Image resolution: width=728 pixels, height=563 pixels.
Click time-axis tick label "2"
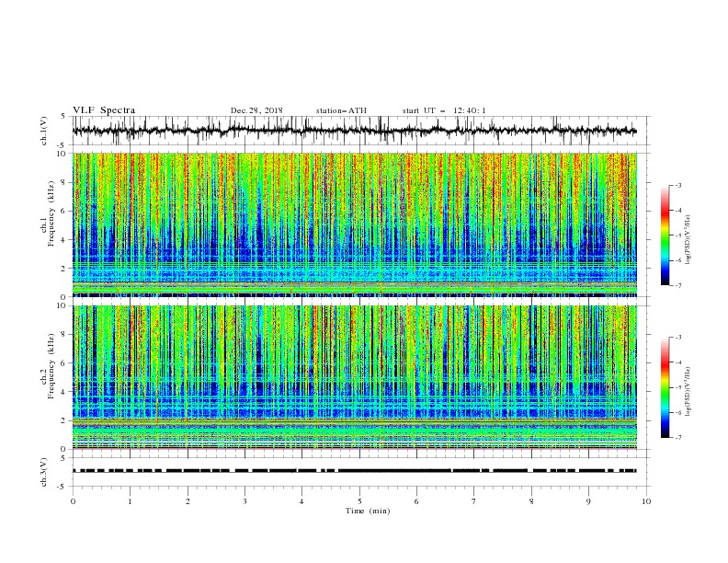[188, 501]
